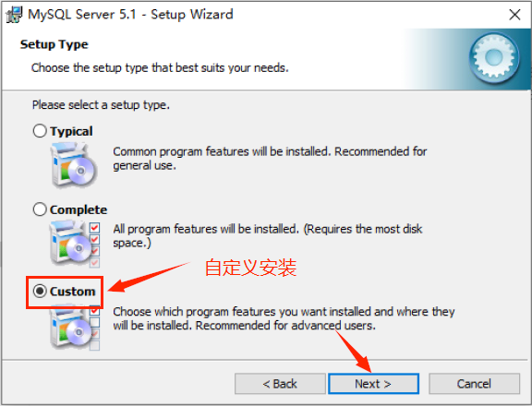The width and height of the screenshot is (532, 406).
Task: Close the Setup Wizard window
Action: [514, 15]
